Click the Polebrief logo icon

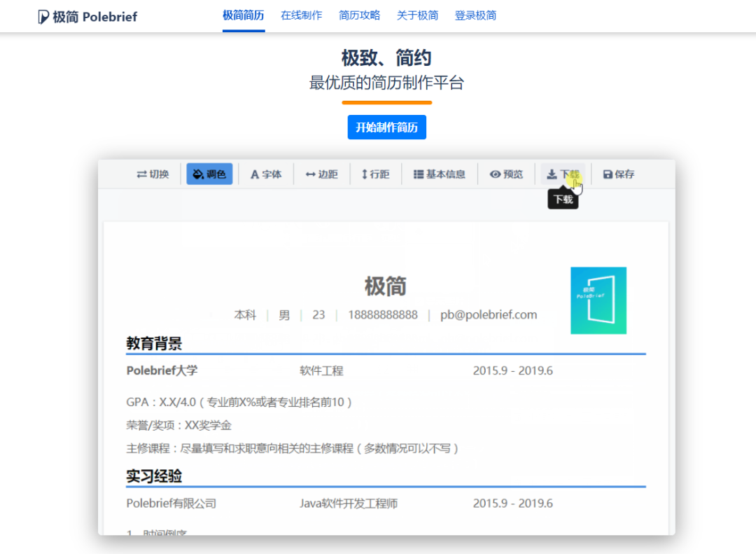tap(43, 15)
